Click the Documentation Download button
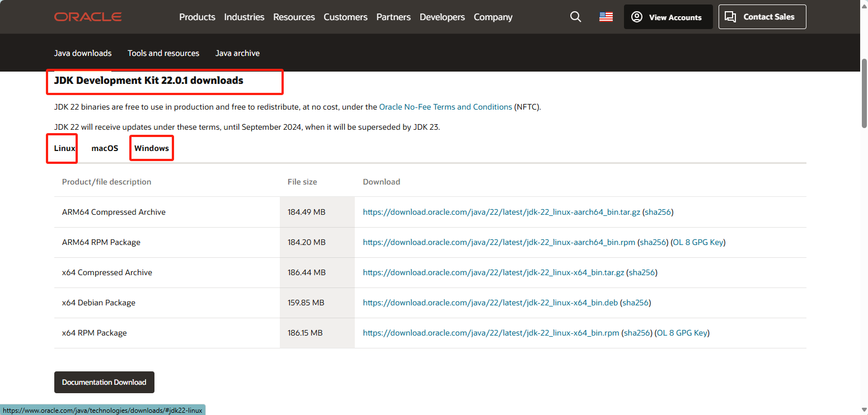868x415 pixels. [x=104, y=382]
